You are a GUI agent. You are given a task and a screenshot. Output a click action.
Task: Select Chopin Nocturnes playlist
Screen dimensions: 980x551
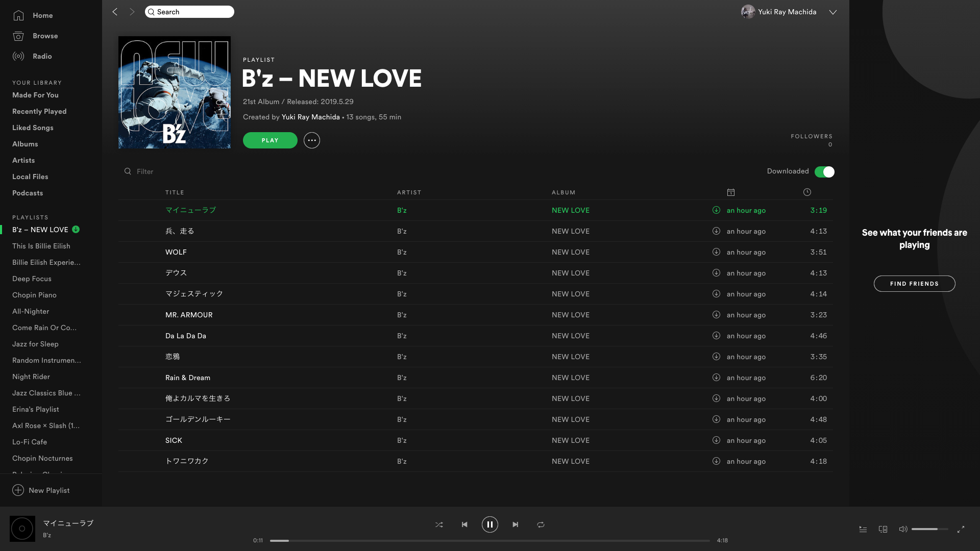[42, 458]
